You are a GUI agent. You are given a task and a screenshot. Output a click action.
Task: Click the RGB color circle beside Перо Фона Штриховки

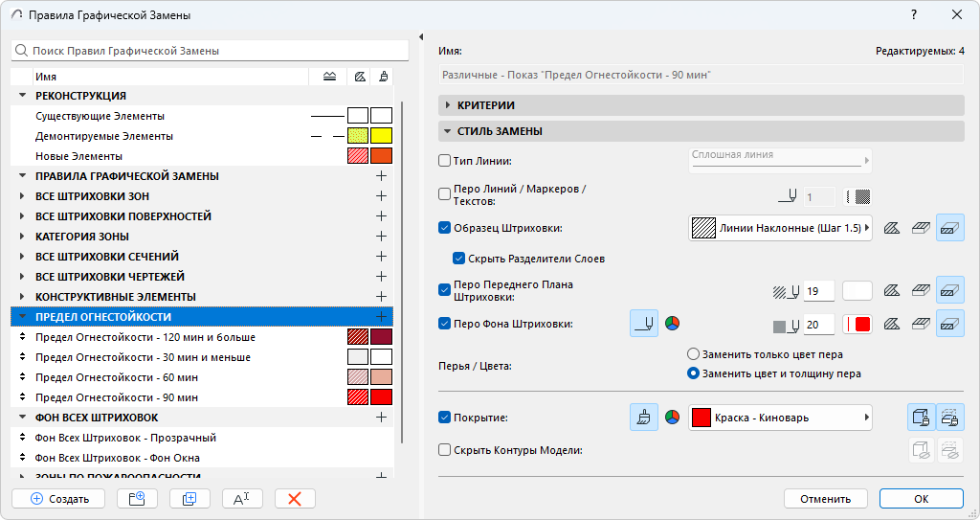(673, 324)
